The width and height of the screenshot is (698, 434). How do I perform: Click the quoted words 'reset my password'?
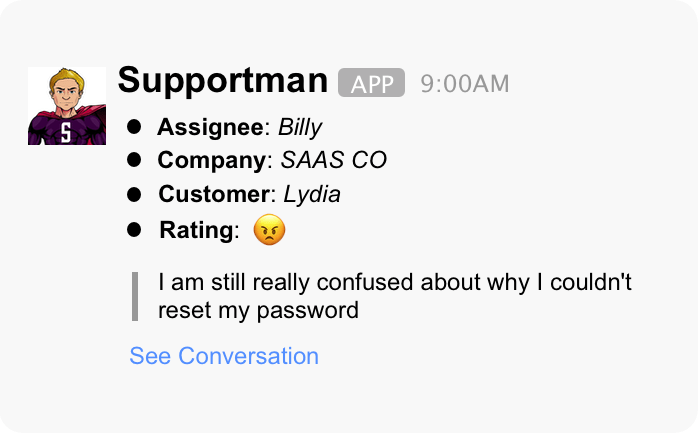[x=258, y=310]
